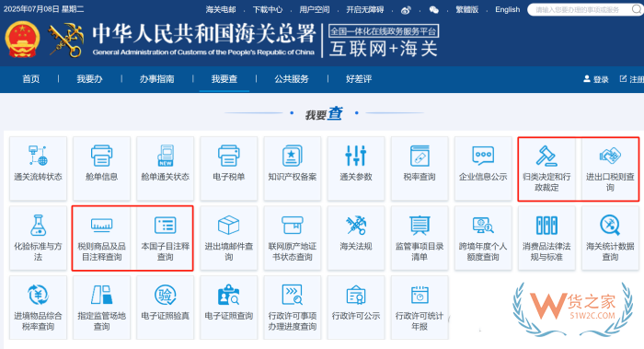Switch site language to English
This screenshot has height=349, width=644.
click(507, 9)
